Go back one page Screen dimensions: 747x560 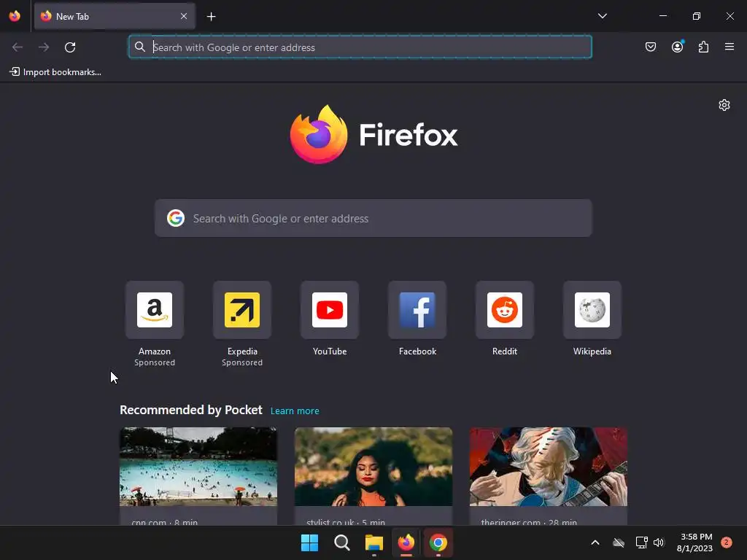(18, 47)
